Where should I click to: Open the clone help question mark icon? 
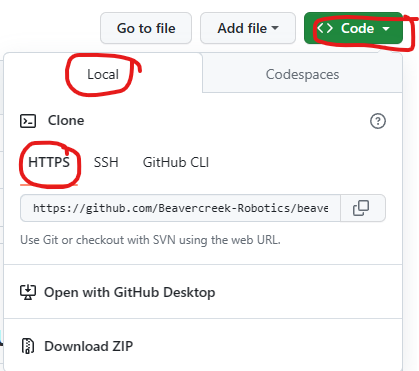coord(378,121)
